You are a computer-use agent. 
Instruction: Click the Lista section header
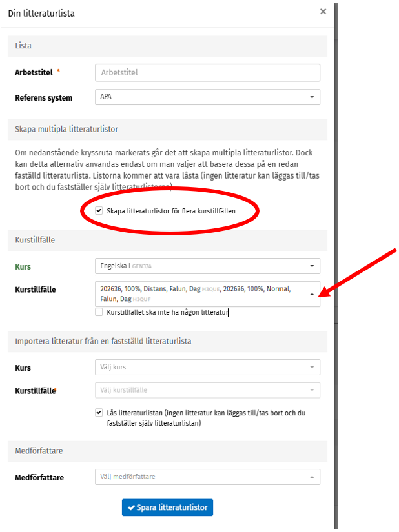click(167, 46)
